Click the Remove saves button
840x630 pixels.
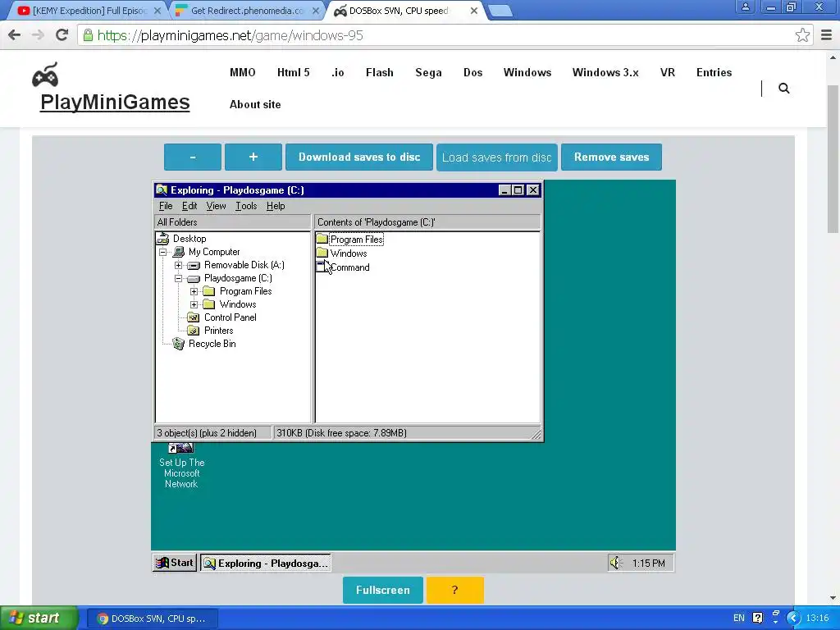pos(611,157)
